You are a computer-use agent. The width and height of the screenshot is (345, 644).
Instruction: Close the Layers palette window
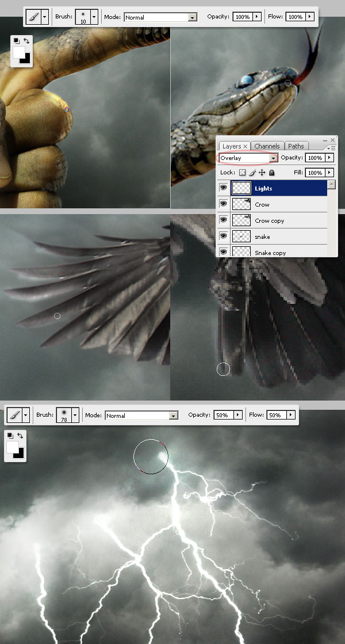click(333, 140)
